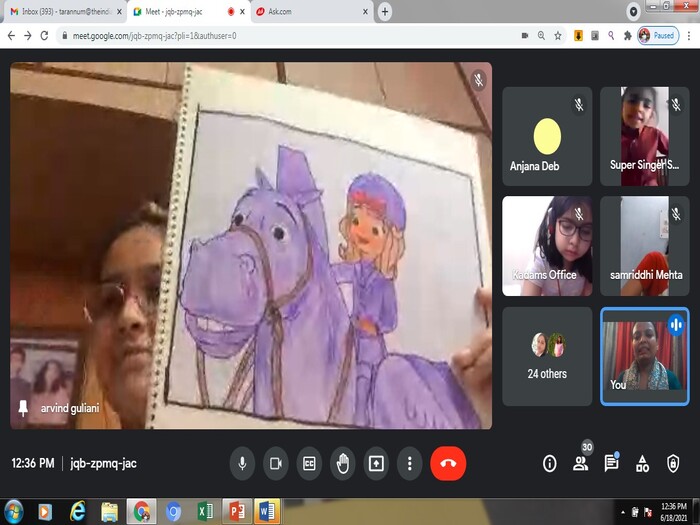Select the Anjana Deb participant tile
Screen dimensions: 700x525
click(547, 136)
